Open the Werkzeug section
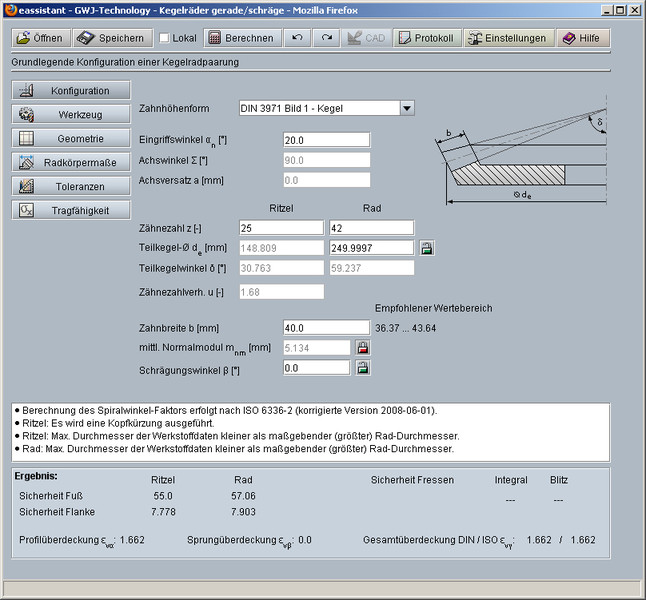Image resolution: width=646 pixels, height=600 pixels. click(71, 115)
